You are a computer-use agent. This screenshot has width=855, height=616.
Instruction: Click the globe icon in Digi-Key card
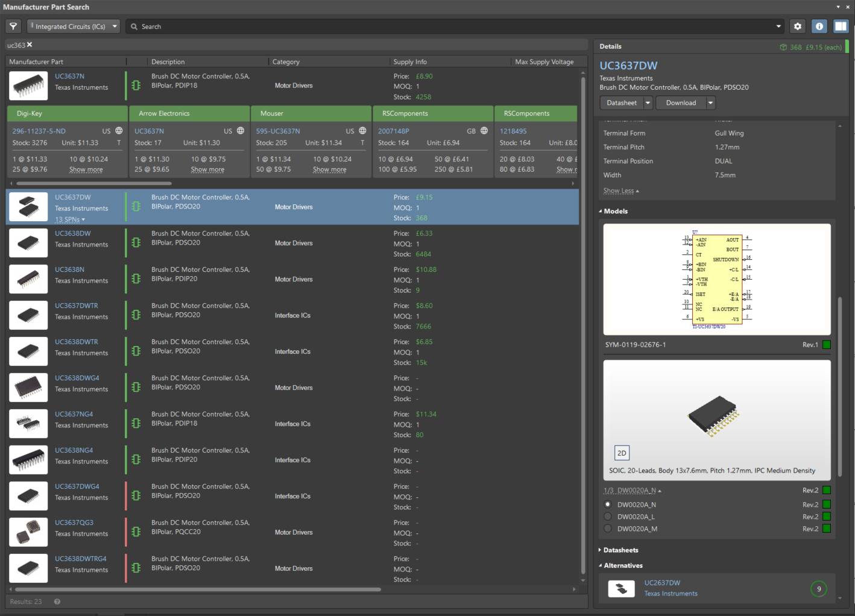click(119, 131)
